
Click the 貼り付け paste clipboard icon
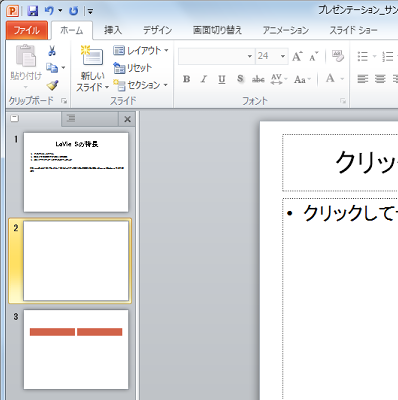coord(26,56)
